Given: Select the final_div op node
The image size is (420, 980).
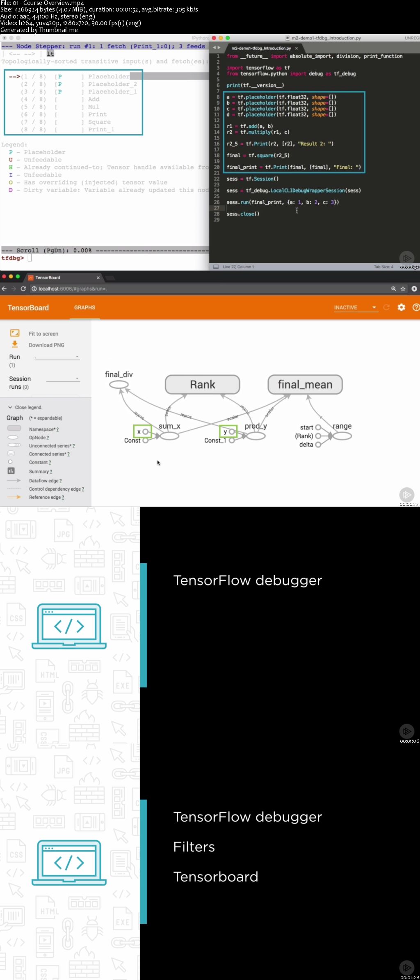Looking at the screenshot, I should pyautogui.click(x=119, y=385).
